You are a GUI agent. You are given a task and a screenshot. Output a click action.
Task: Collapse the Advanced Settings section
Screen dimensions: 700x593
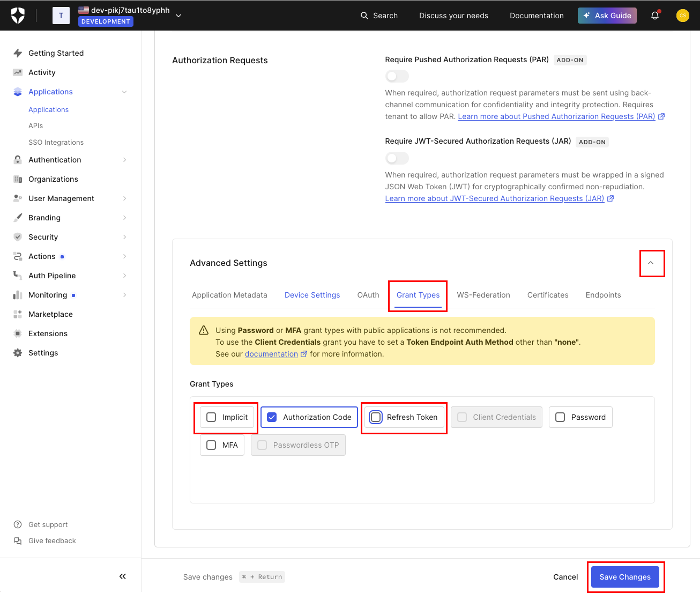pyautogui.click(x=651, y=263)
